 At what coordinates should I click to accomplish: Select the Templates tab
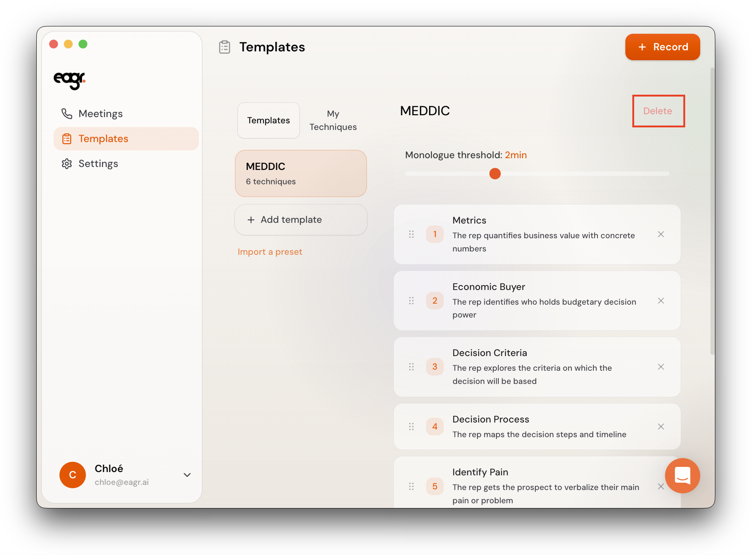(x=268, y=120)
